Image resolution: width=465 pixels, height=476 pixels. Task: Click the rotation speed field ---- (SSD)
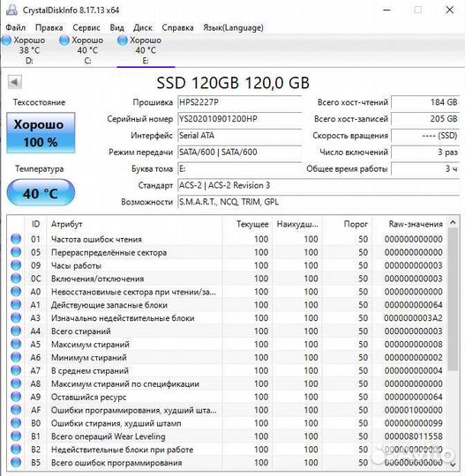point(425,136)
